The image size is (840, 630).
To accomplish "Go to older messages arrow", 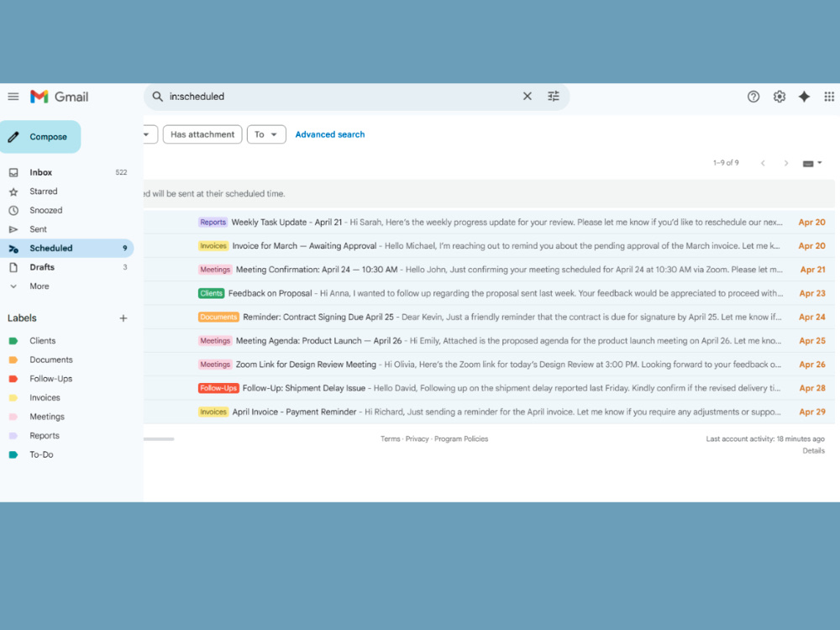I will 786,163.
